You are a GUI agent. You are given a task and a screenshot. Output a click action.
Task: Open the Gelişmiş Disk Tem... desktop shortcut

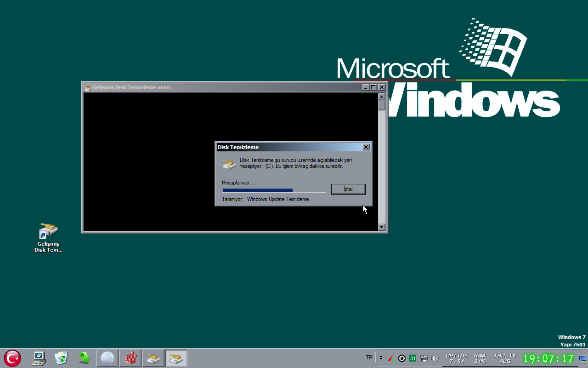tap(48, 237)
